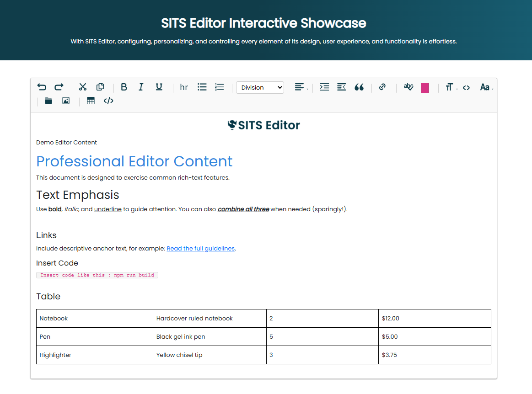This screenshot has width=532, height=394.
Task: Expand the text alignment dropdown
Action: click(301, 87)
